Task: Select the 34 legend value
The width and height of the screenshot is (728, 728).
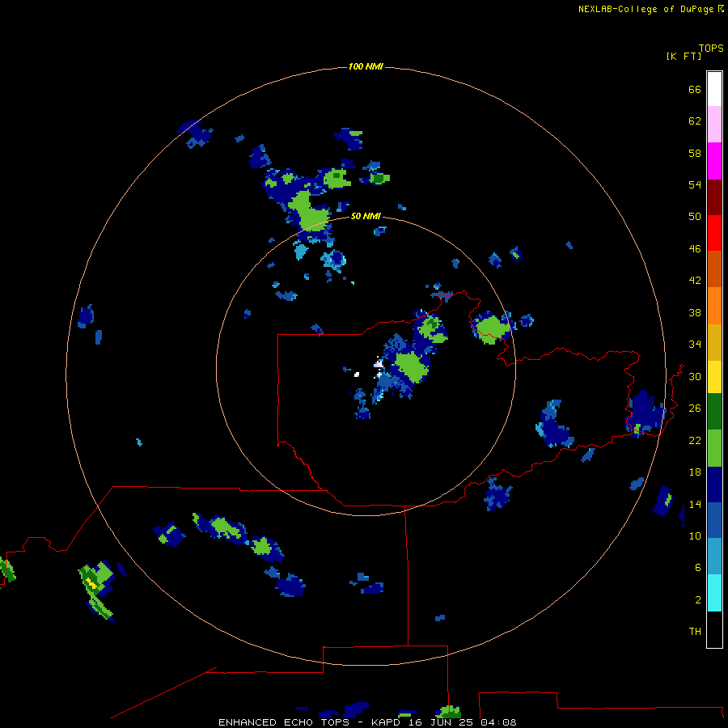Action: tap(695, 344)
